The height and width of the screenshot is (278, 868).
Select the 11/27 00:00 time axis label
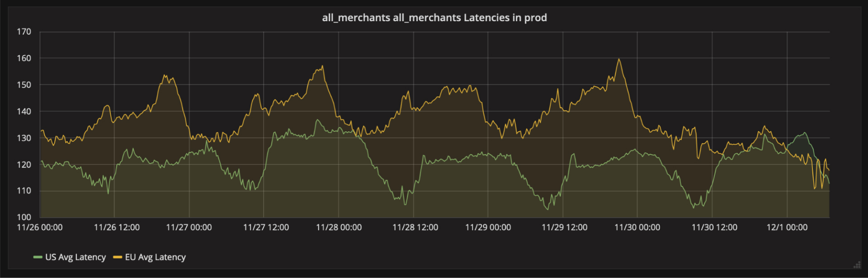point(189,227)
